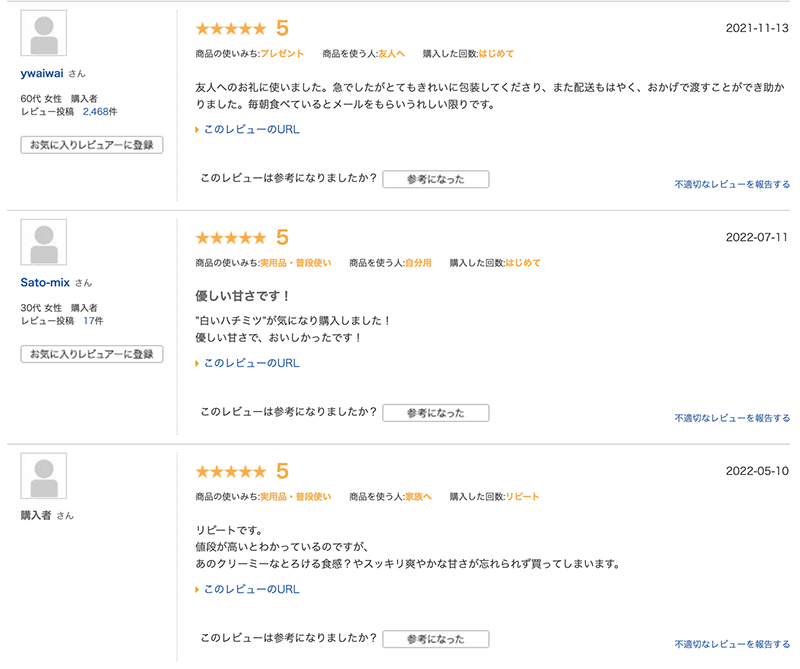Report the 2022-07-11 review as inappropriate
Viewport: 800px width, 669px height.
point(732,418)
